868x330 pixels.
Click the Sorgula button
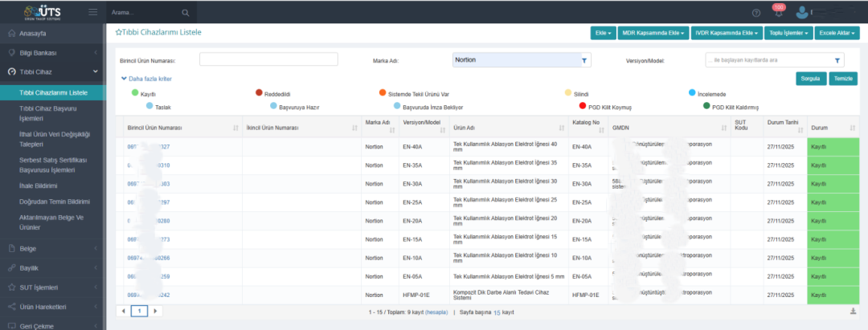click(x=811, y=79)
